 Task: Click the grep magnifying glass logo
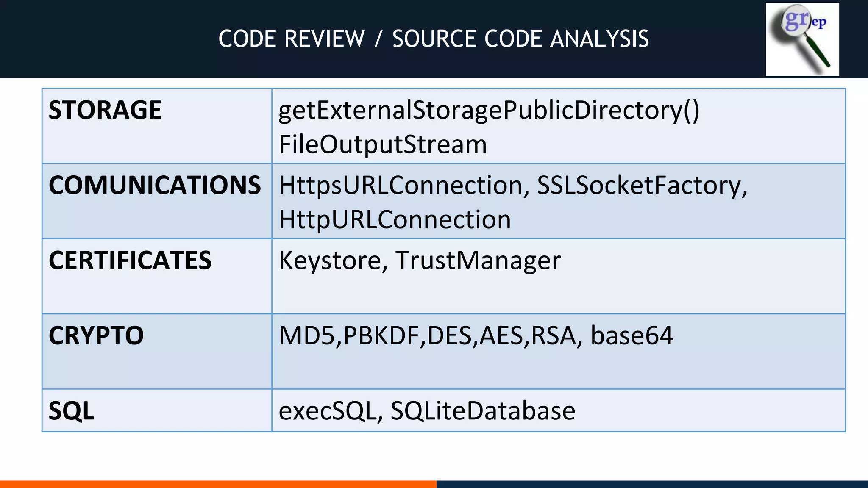802,39
